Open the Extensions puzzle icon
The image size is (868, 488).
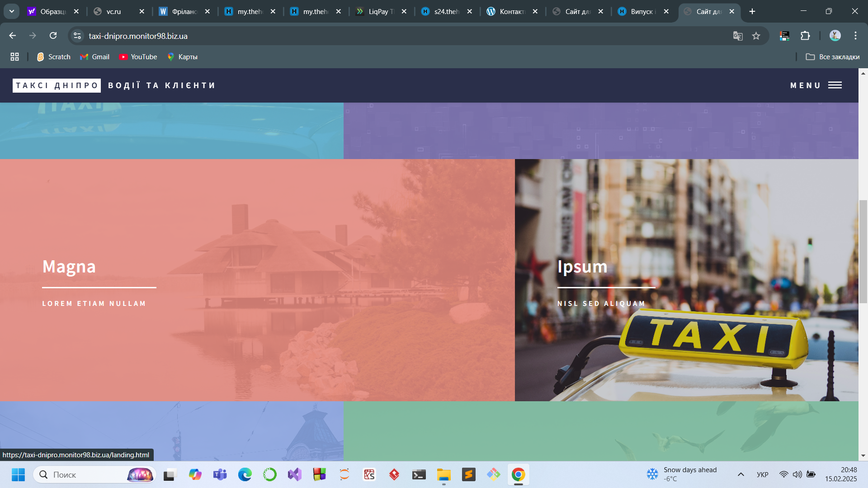pos(805,36)
